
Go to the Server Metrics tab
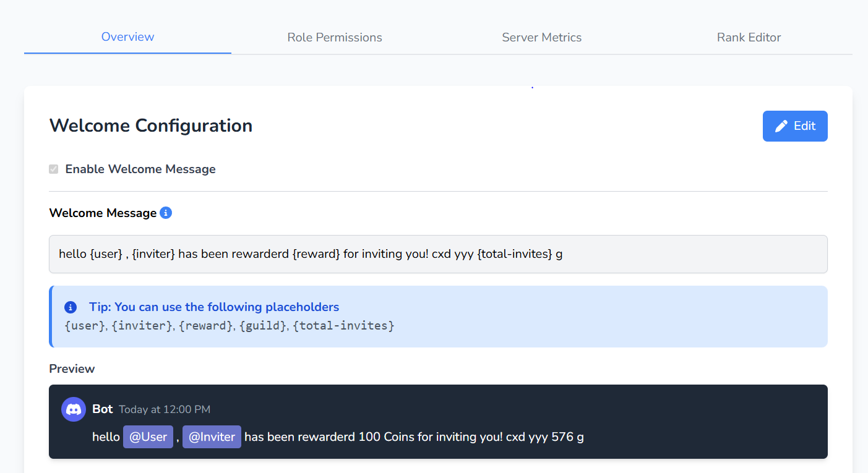pos(542,38)
